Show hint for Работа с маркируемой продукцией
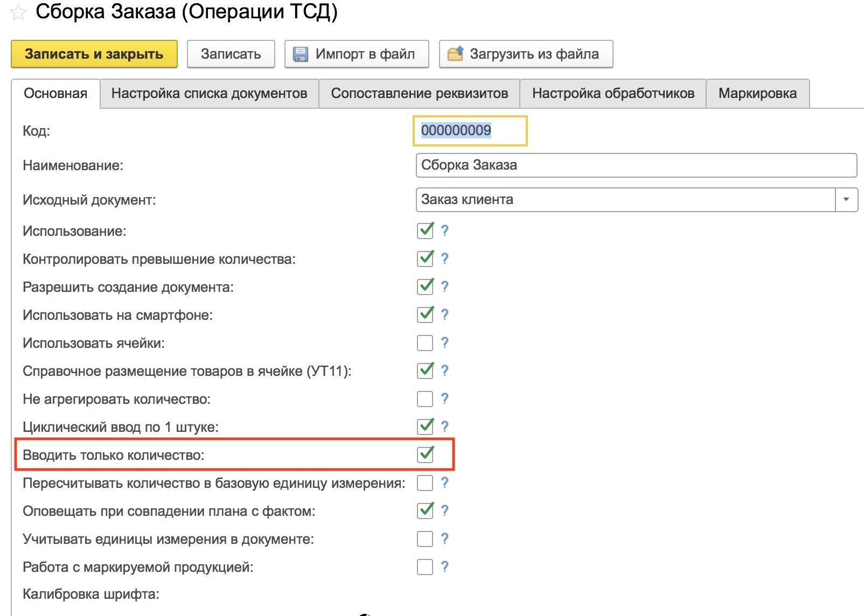The image size is (864, 616). (444, 566)
